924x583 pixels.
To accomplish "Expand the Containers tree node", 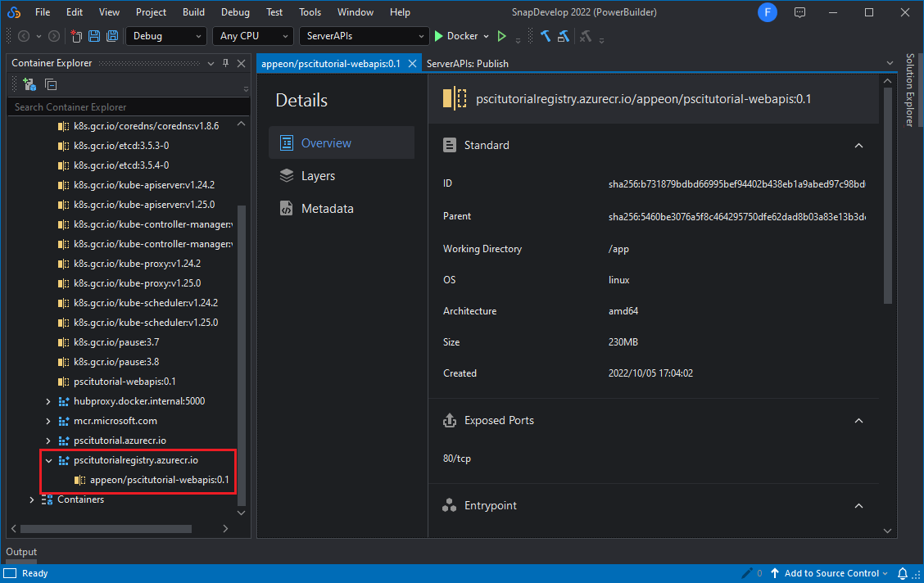I will coord(32,499).
